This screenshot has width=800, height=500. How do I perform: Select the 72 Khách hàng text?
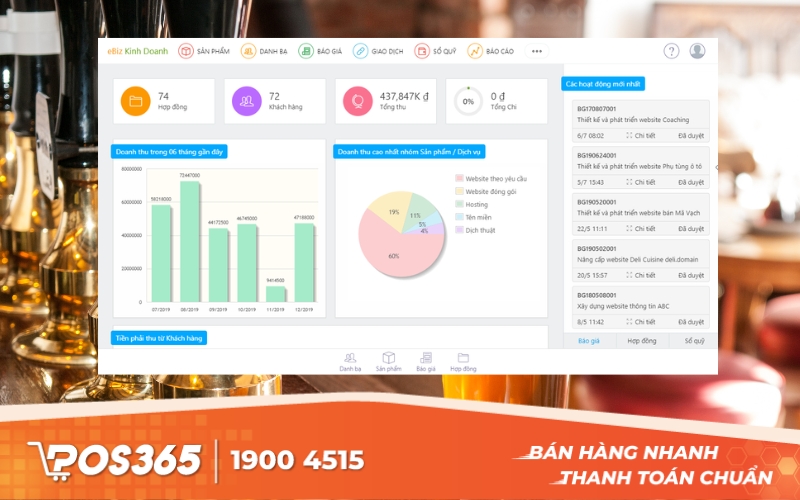click(285, 101)
